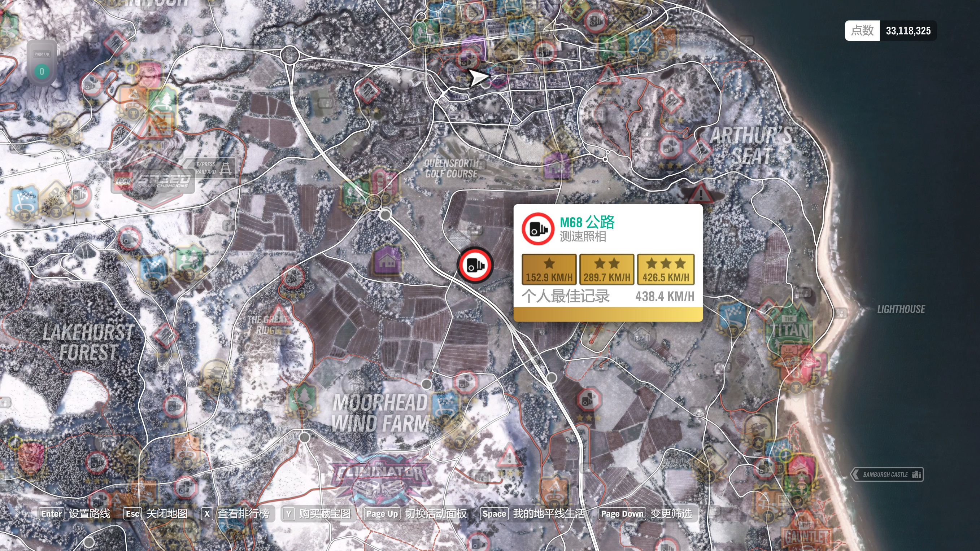Click the selected M68 speed camera map marker
The height and width of the screenshot is (551, 980).
[x=475, y=266]
